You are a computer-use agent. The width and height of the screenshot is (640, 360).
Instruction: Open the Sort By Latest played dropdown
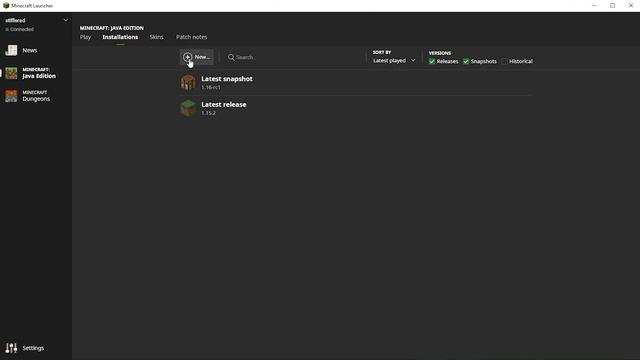(394, 60)
